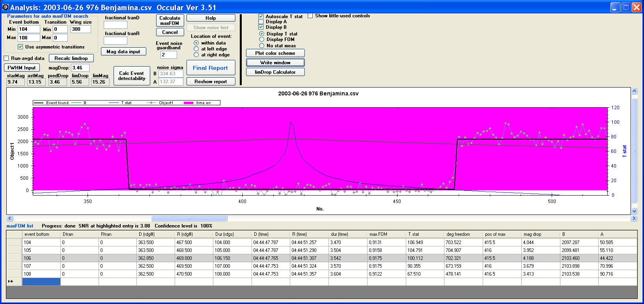Click the Object1 legend entry
This screenshot has width=644, height=304.
click(160, 103)
